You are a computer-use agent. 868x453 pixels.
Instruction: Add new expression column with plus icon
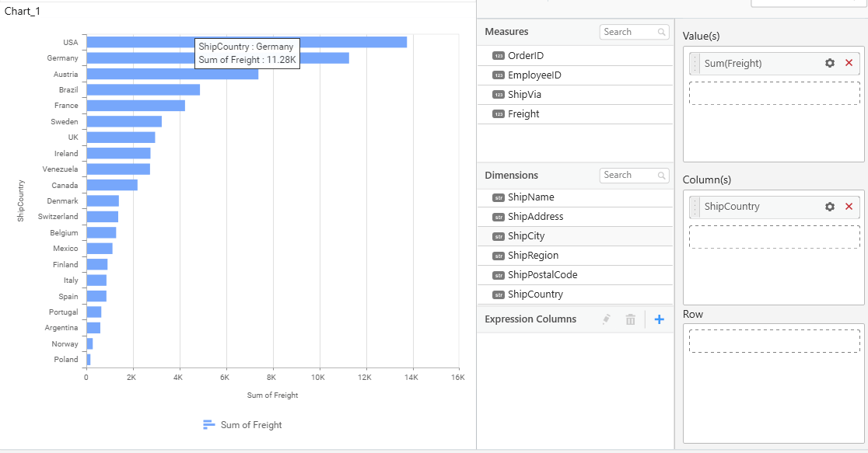coord(660,319)
